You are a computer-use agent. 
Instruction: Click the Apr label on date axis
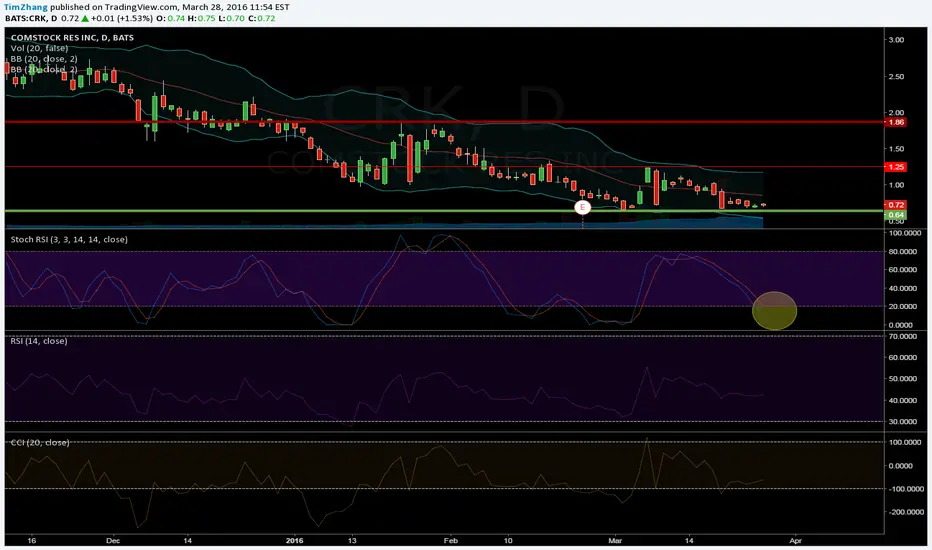click(795, 540)
